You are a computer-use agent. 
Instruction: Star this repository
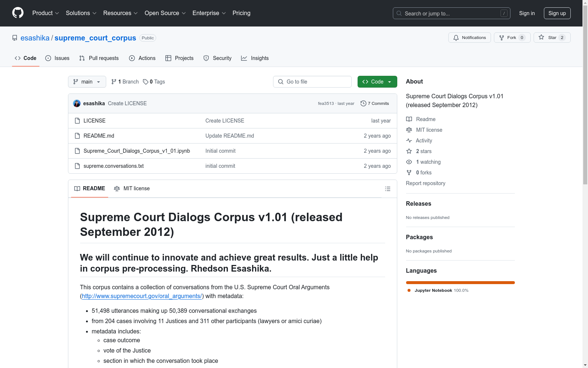pos(552,38)
